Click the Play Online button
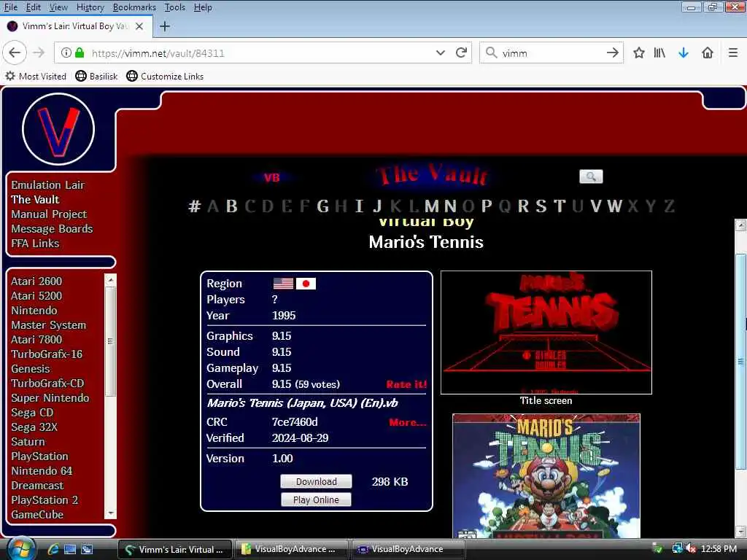The width and height of the screenshot is (747, 560). [316, 499]
